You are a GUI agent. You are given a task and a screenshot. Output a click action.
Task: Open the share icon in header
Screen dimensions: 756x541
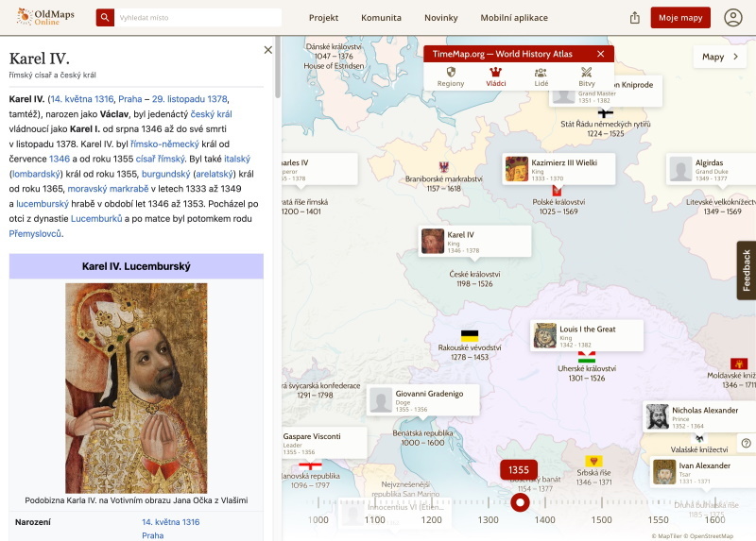[x=634, y=18]
